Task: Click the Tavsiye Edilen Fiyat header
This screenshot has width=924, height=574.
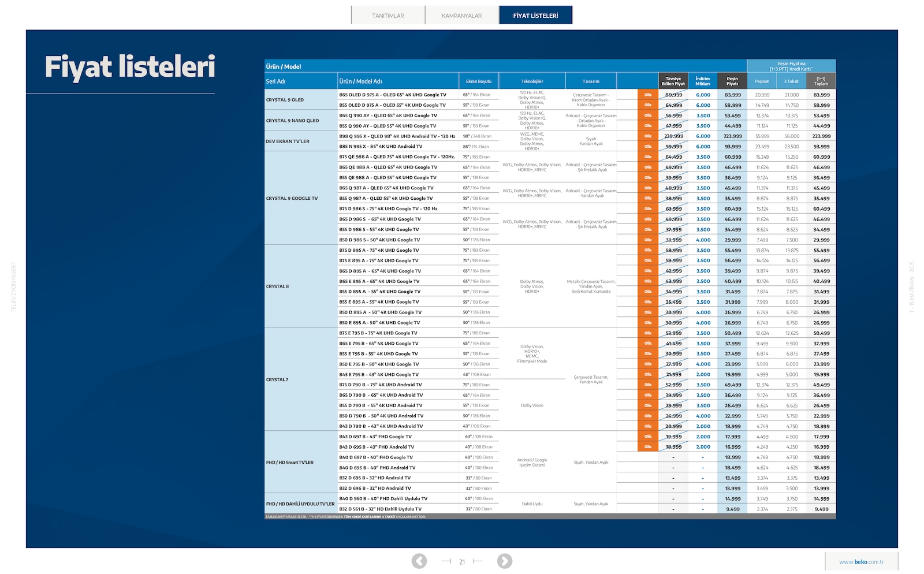Action: pos(673,81)
